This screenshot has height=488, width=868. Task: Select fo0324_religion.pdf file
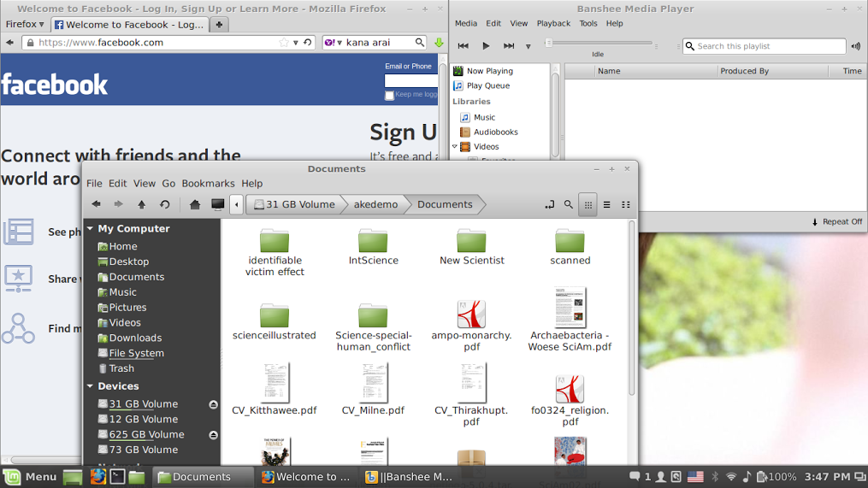[x=570, y=401]
